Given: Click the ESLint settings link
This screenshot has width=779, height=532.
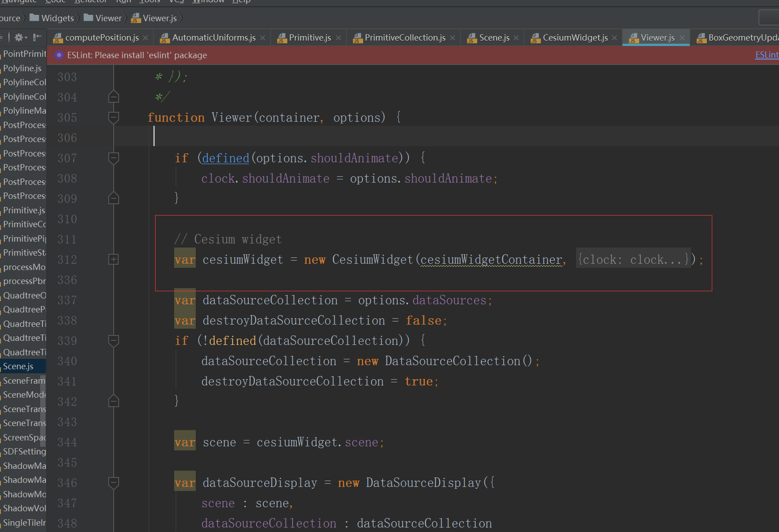Looking at the screenshot, I should (767, 55).
